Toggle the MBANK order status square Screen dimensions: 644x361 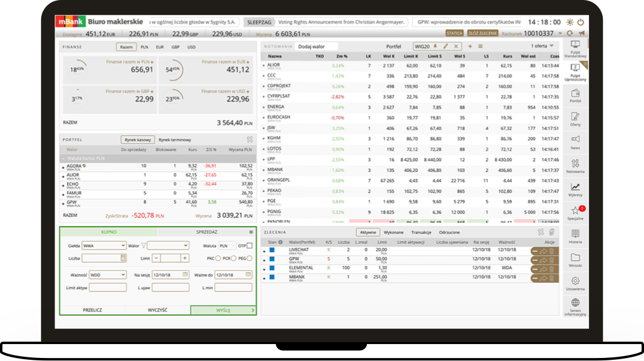coord(272,277)
